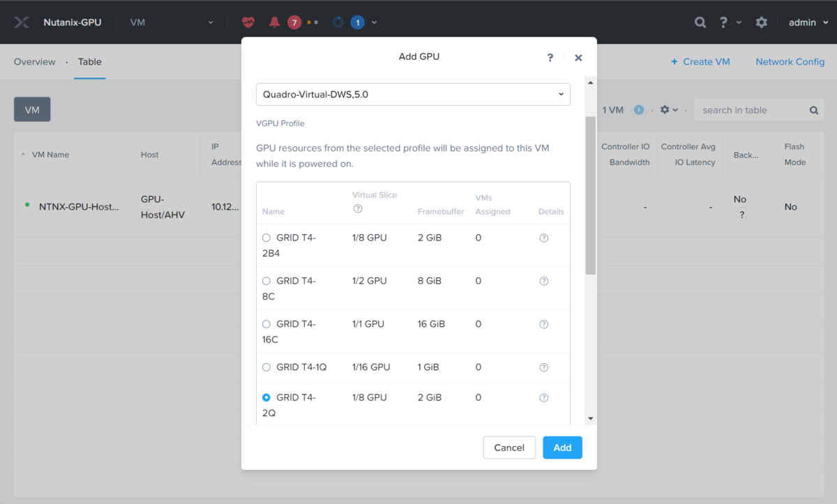
Task: Open the alerts bell icon
Action: [274, 22]
